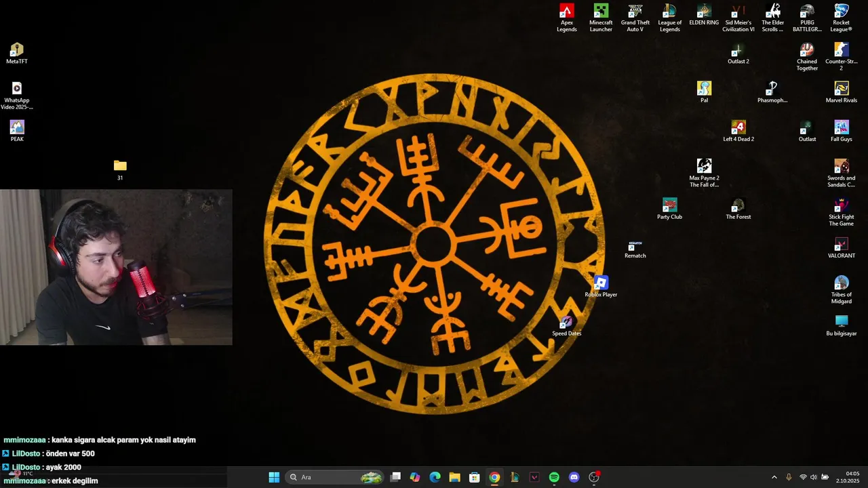Viewport: 868px width, 488px height.
Task: Select the folder named 31
Action: coord(120,170)
